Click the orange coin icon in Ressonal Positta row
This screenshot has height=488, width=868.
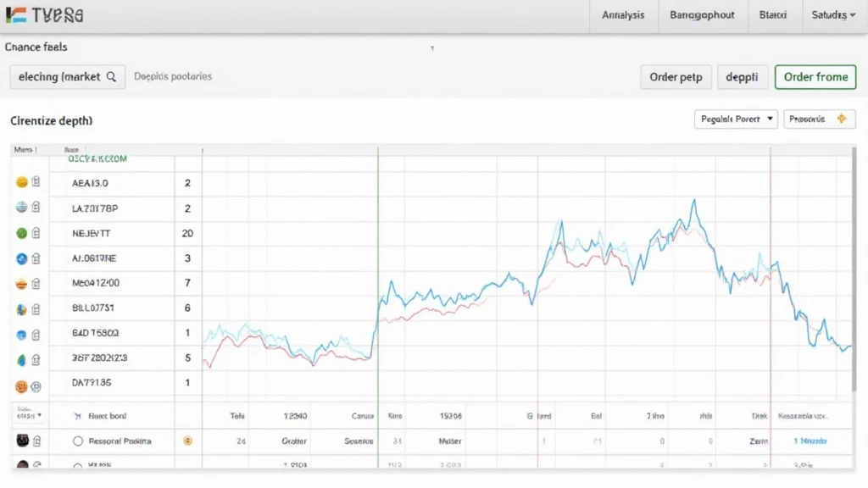coord(188,441)
